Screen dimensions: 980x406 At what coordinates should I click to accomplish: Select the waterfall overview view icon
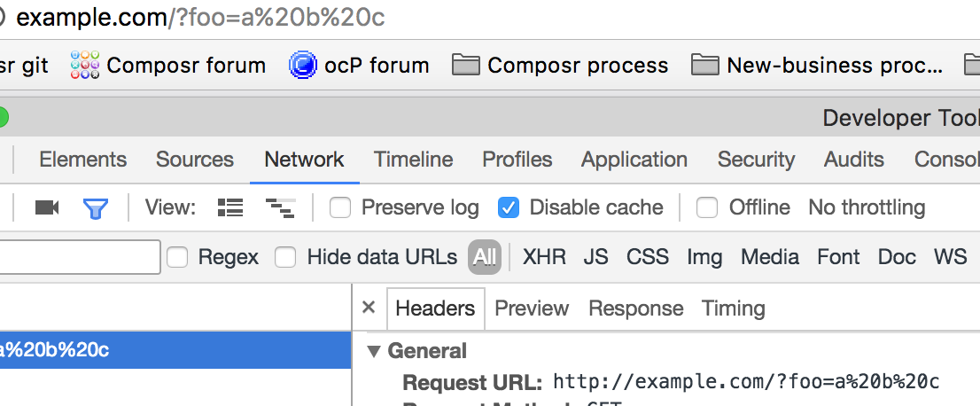click(280, 207)
